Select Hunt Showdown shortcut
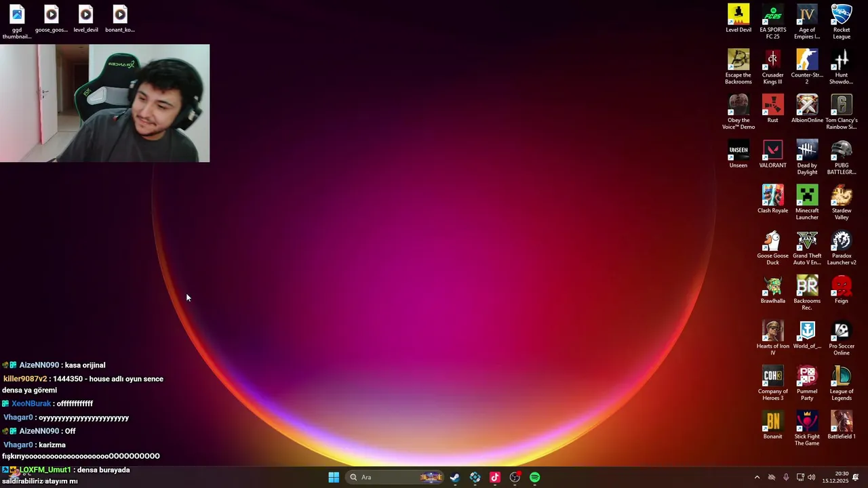This screenshot has height=488, width=868. click(842, 66)
